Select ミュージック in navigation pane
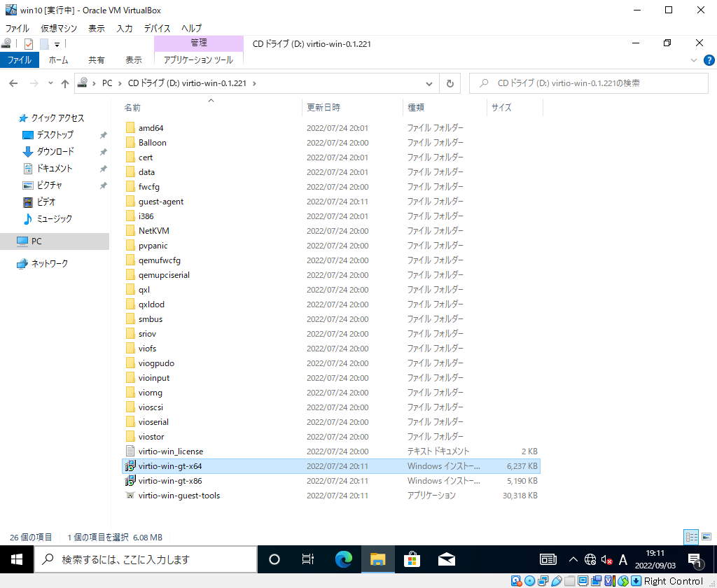Screen dimensions: 717x588 54,218
